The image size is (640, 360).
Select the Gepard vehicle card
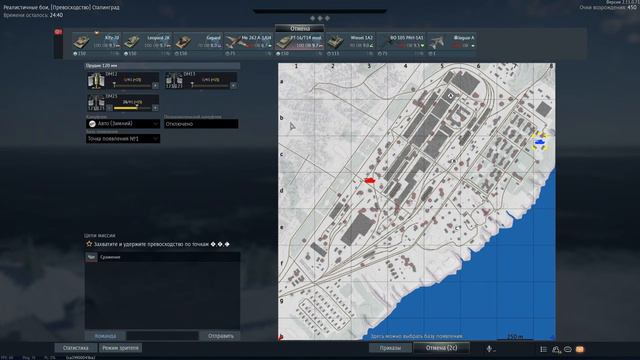[x=198, y=44]
